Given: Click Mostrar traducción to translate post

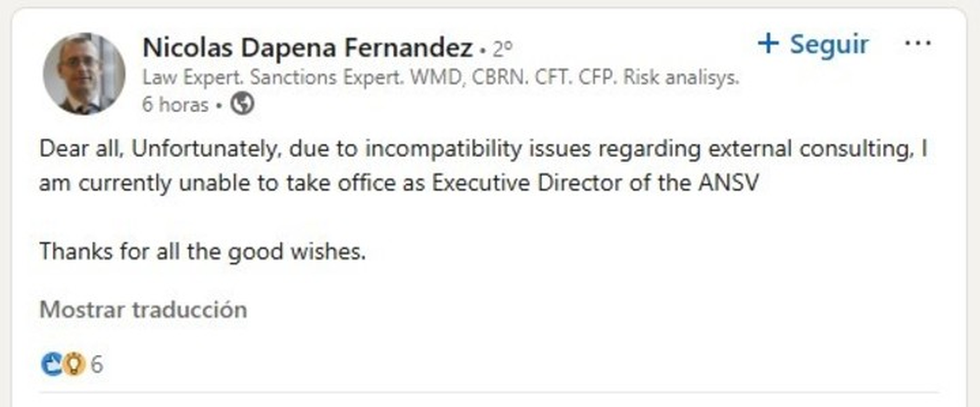Looking at the screenshot, I should click(x=143, y=310).
